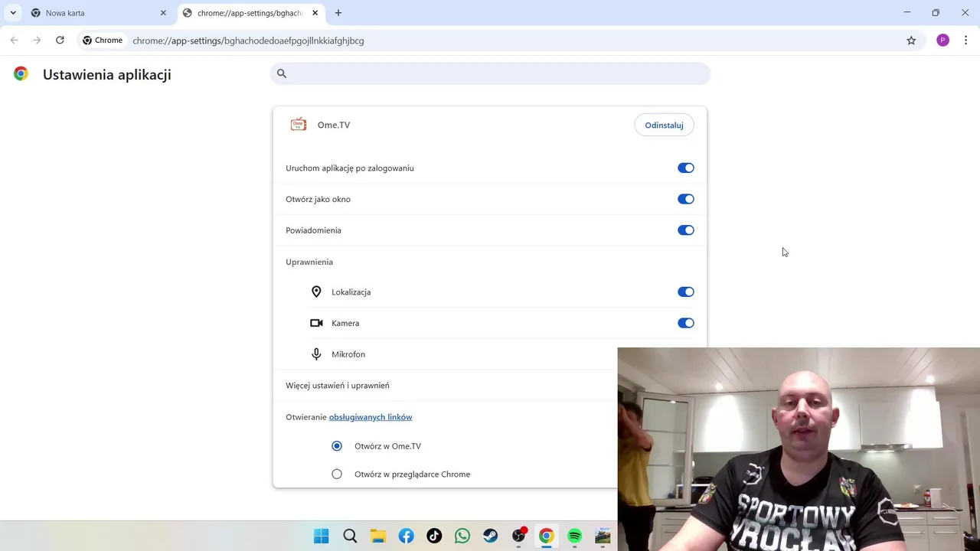Toggle Otwórz jako okno switch
980x551 pixels.
tap(685, 199)
